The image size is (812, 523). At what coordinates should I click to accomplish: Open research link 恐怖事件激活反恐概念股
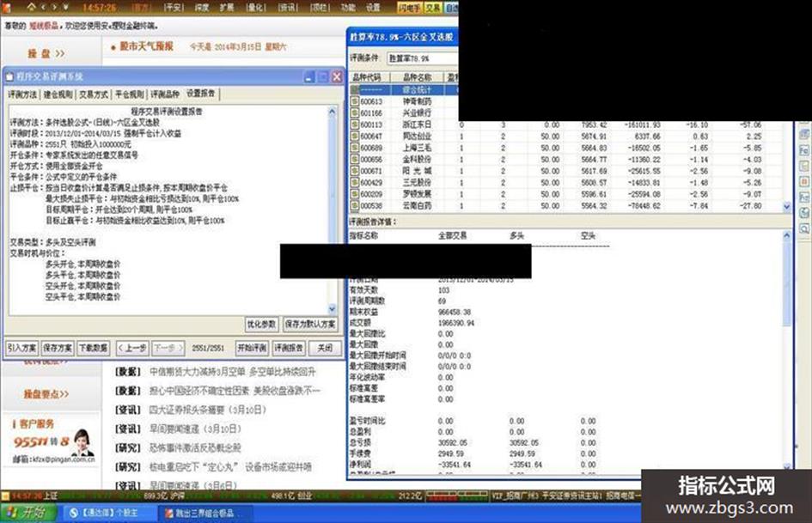click(x=195, y=448)
